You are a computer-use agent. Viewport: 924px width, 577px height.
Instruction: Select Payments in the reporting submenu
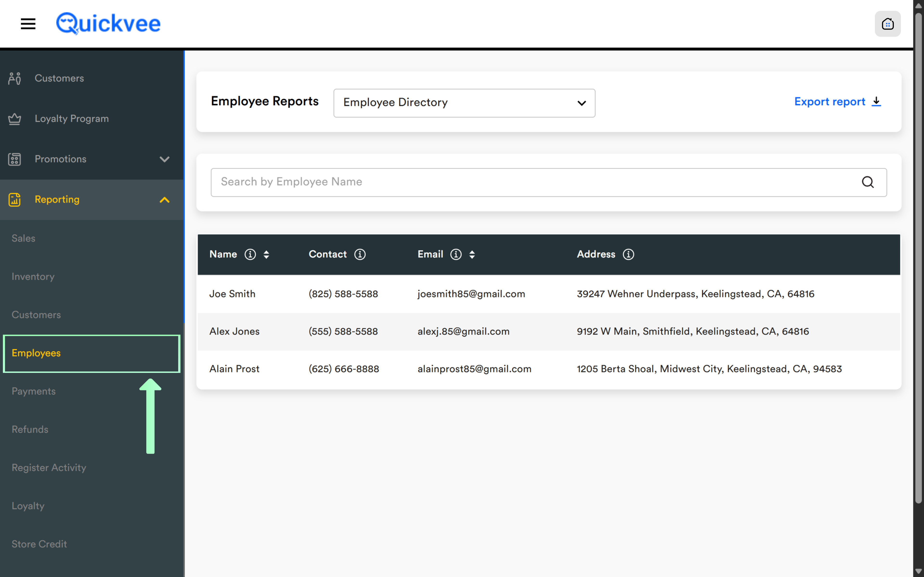pyautogui.click(x=34, y=391)
